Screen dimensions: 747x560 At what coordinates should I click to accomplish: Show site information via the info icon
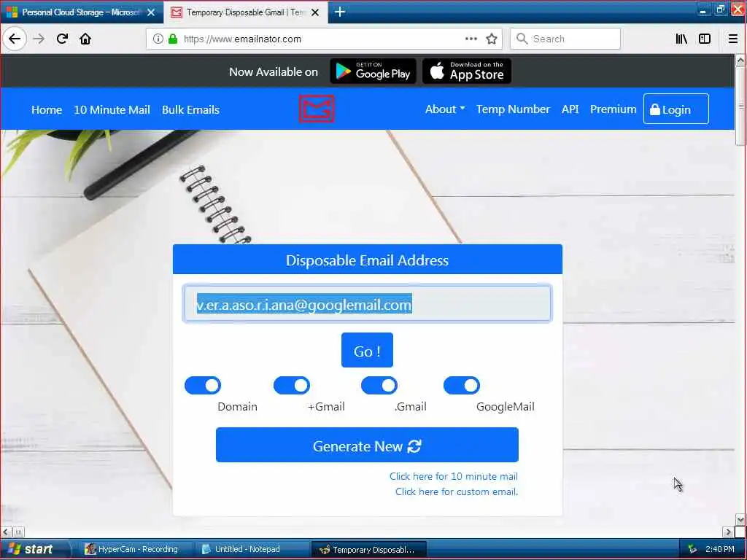tap(158, 39)
